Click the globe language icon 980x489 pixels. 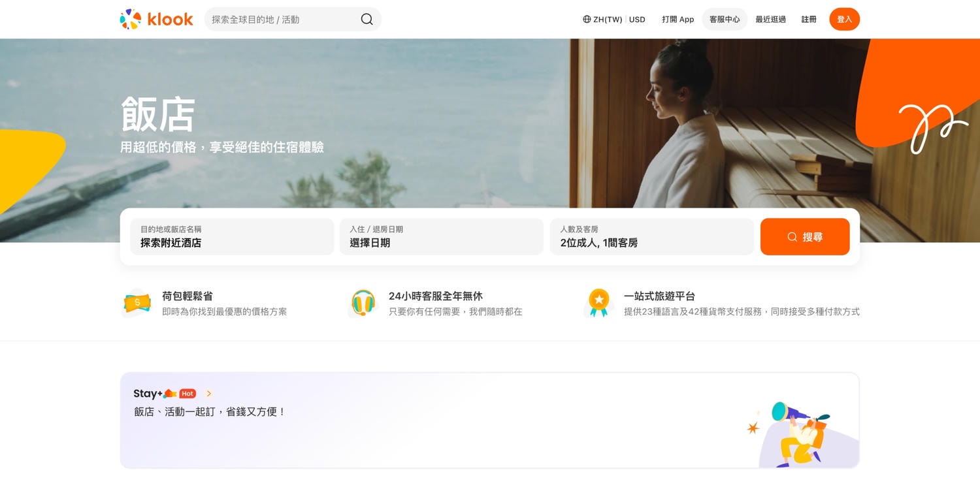587,20
